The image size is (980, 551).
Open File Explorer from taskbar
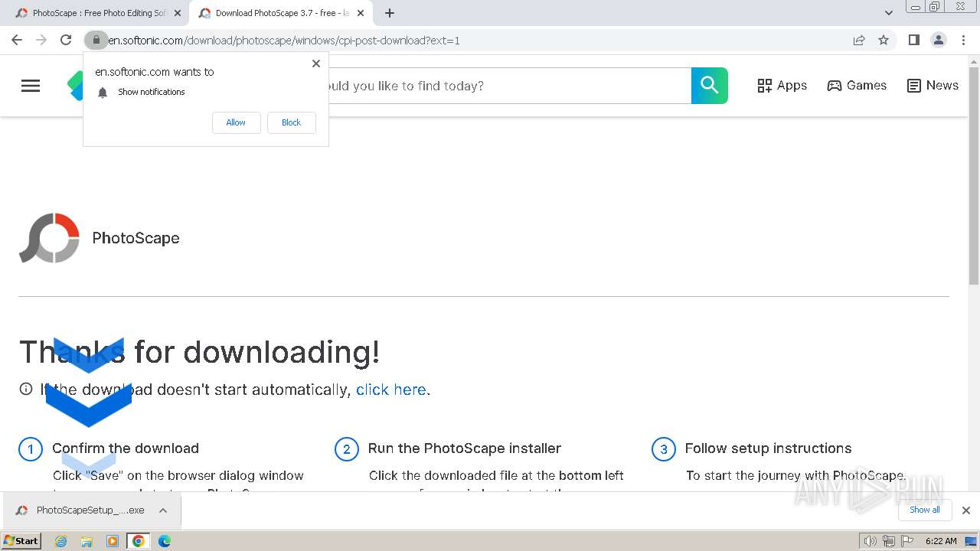[x=87, y=541]
